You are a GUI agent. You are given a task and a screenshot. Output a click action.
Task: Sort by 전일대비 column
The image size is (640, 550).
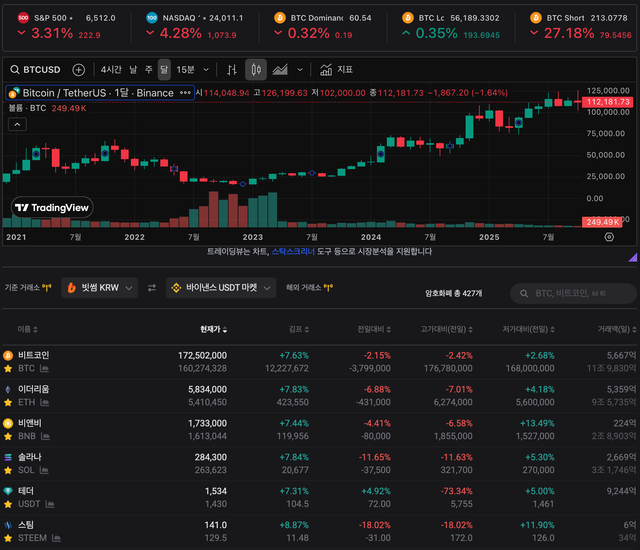(x=374, y=329)
